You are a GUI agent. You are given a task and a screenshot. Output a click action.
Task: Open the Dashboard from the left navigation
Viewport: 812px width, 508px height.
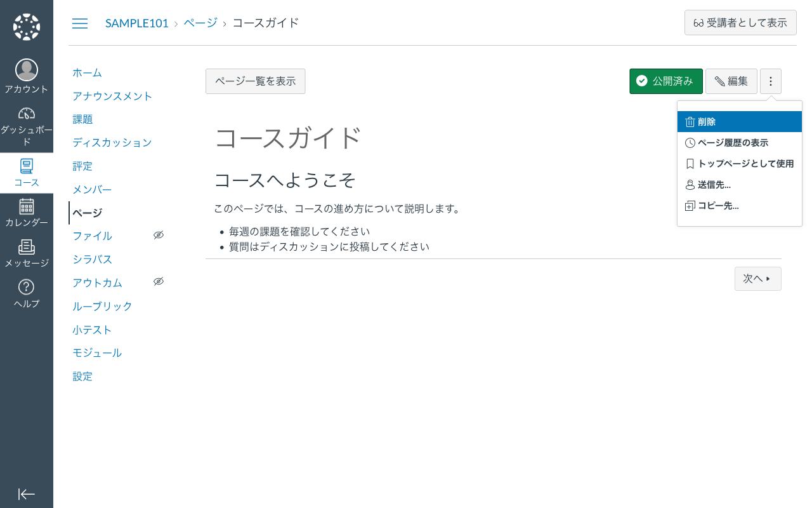click(x=26, y=122)
